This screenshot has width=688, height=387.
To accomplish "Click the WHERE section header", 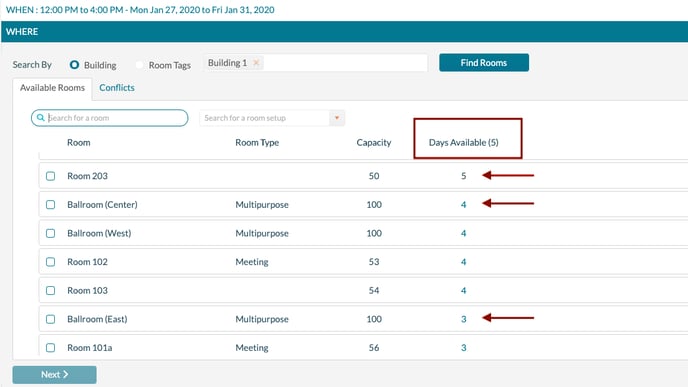I will tap(344, 32).
